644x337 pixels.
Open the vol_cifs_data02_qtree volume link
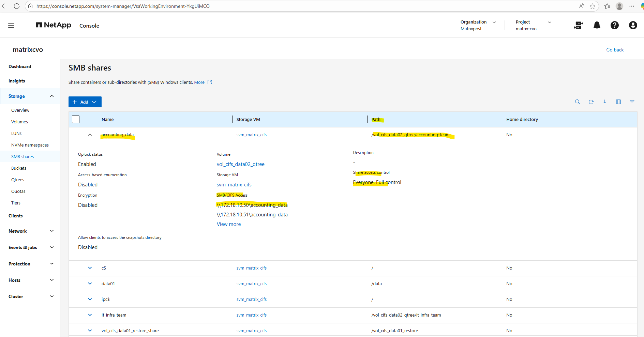(240, 164)
